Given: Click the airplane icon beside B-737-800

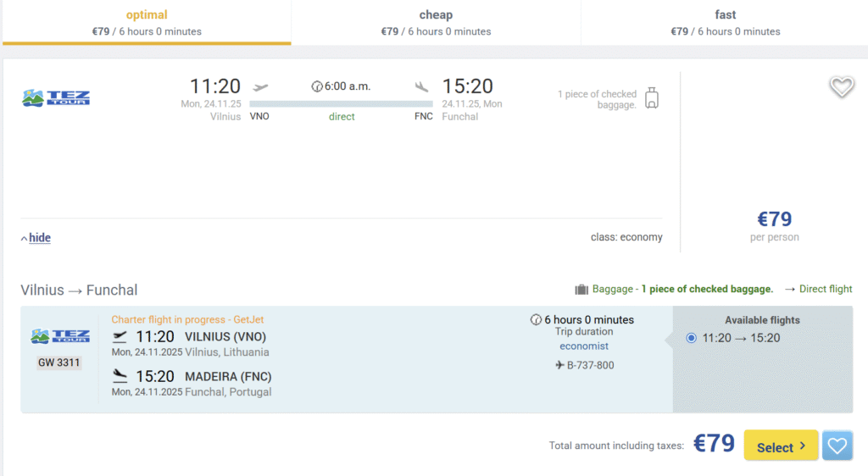Looking at the screenshot, I should click(x=559, y=366).
